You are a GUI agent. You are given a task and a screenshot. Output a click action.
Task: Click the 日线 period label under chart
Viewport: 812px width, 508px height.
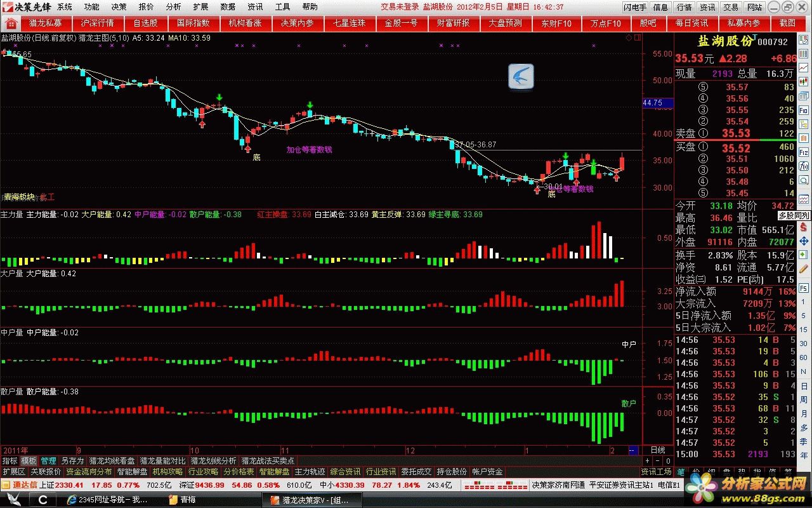(658, 450)
